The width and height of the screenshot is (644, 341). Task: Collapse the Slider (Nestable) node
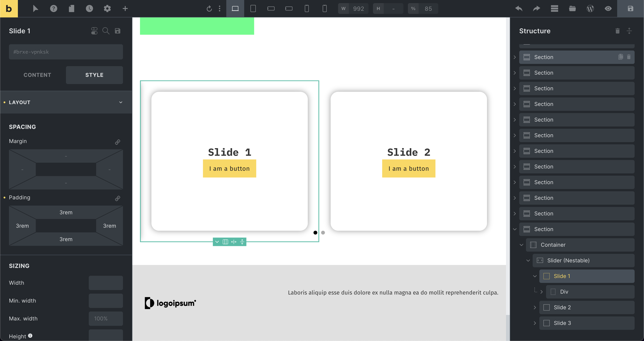pos(528,260)
